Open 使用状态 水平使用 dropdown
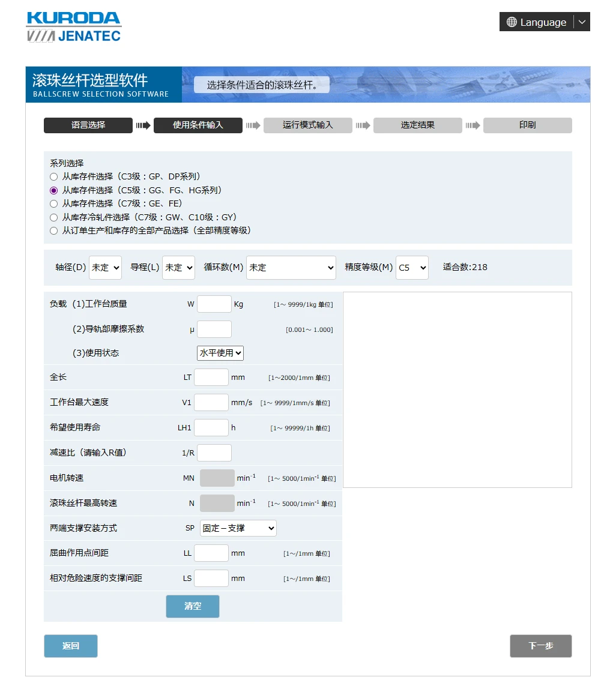 click(x=220, y=353)
